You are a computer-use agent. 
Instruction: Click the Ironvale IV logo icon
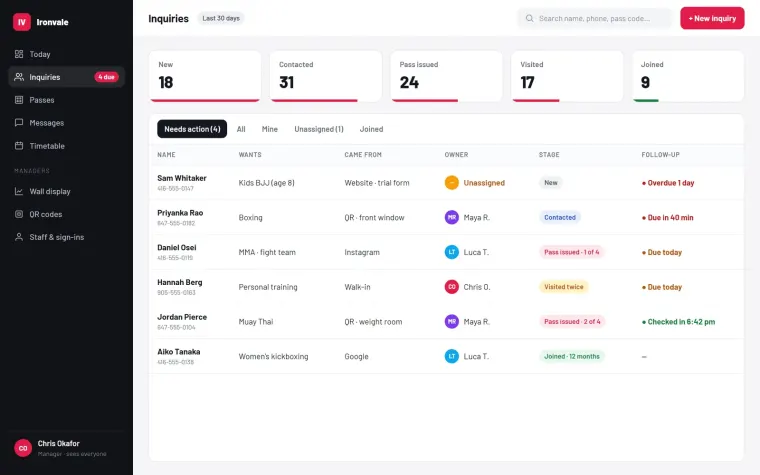point(21,22)
